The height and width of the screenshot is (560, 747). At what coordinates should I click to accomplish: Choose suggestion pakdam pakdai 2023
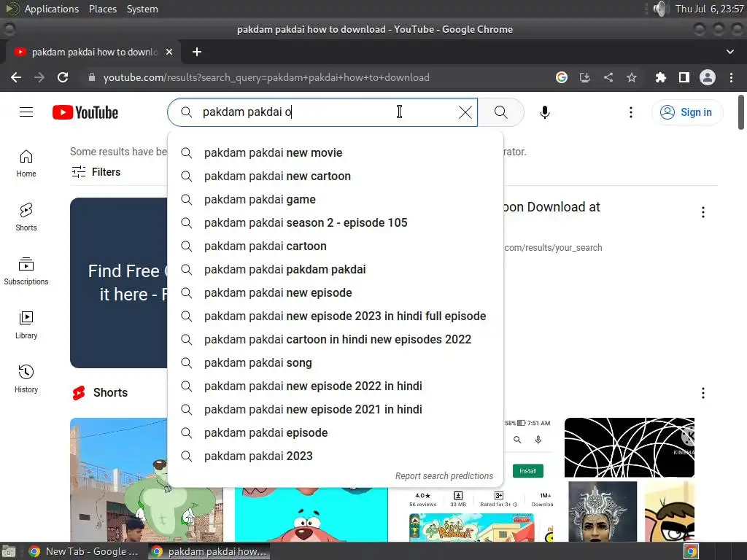pyautogui.click(x=336, y=456)
